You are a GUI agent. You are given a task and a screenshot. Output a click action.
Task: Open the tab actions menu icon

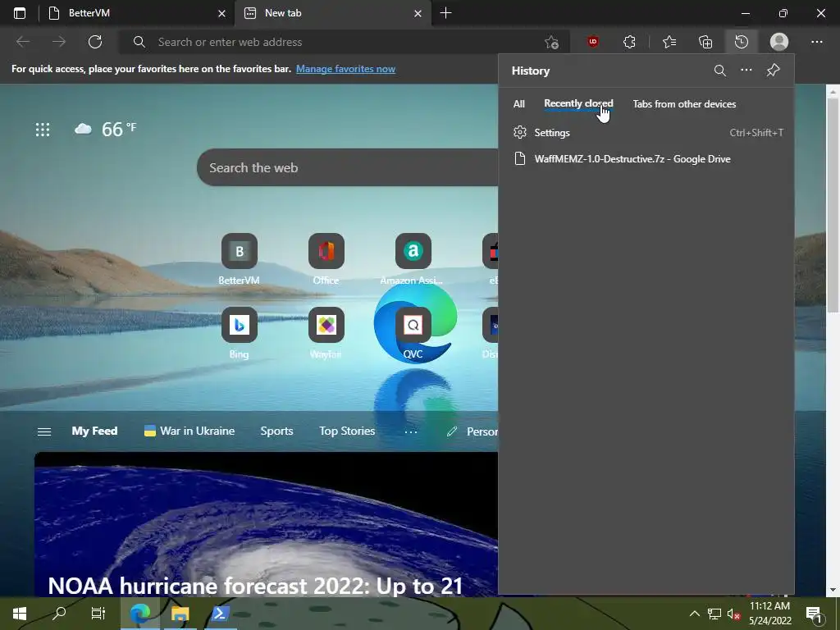[x=20, y=13]
